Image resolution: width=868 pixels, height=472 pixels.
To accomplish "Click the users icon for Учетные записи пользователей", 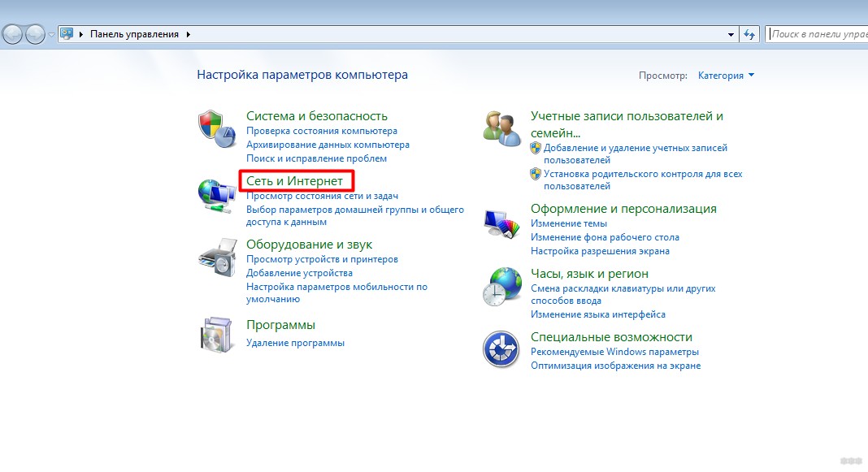I will pyautogui.click(x=501, y=126).
